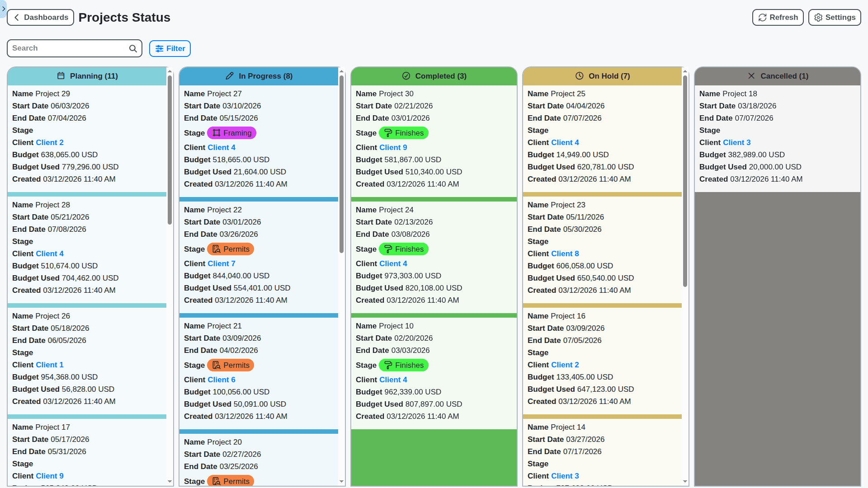Click the pencil icon on In Progress header
The width and height of the screenshot is (868, 488).
click(230, 76)
